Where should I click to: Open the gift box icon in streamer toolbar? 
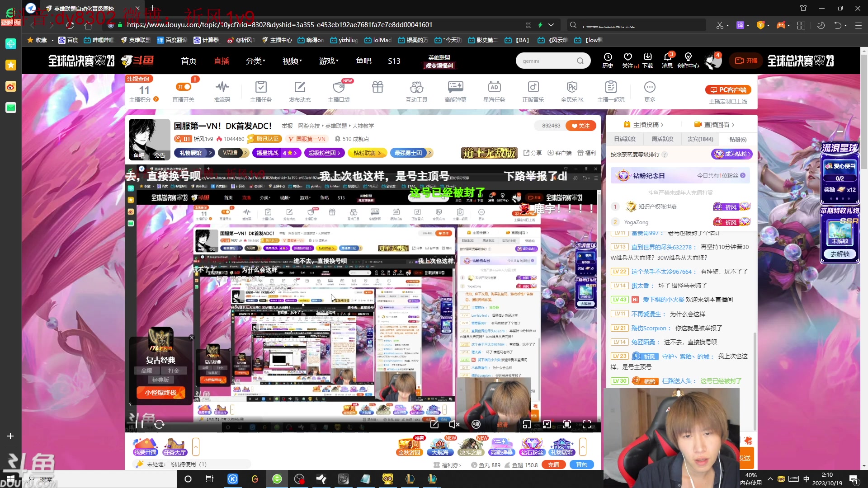(x=377, y=87)
